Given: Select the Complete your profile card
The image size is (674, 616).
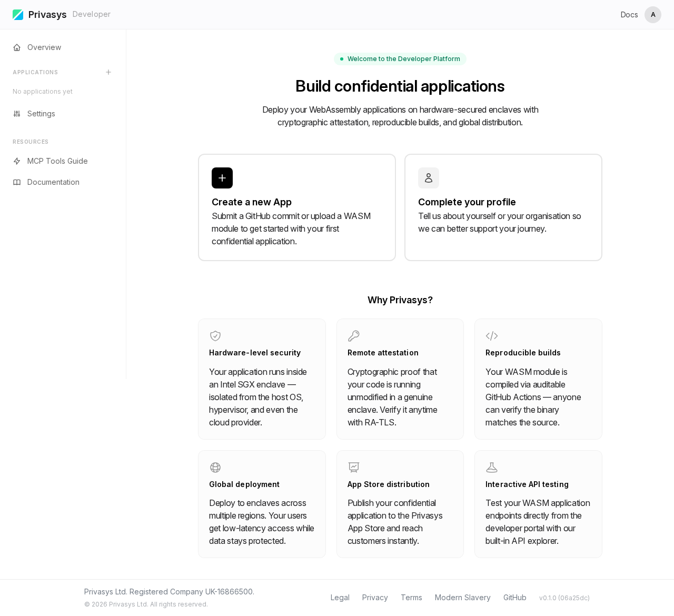Looking at the screenshot, I should coord(503,207).
